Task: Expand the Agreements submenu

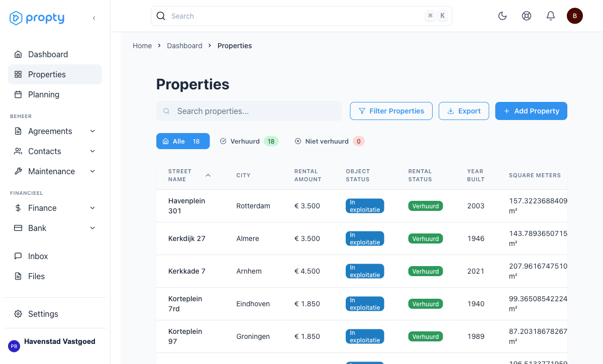Action: [55, 131]
